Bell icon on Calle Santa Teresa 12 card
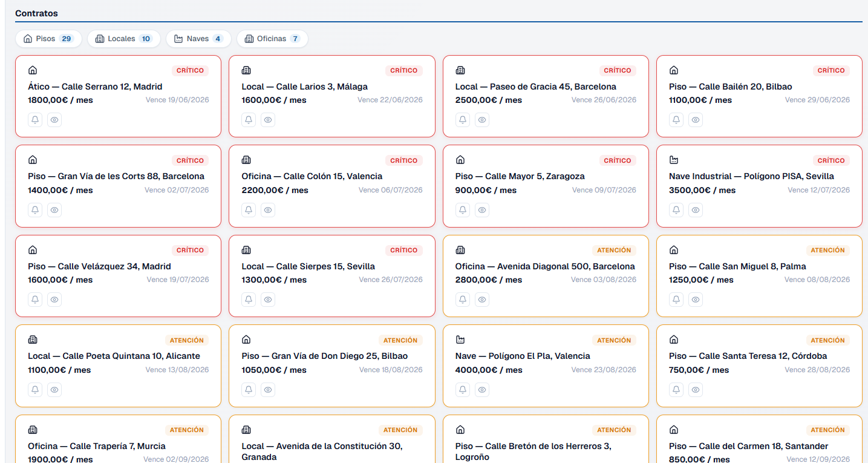This screenshot has height=463, width=868. (676, 390)
